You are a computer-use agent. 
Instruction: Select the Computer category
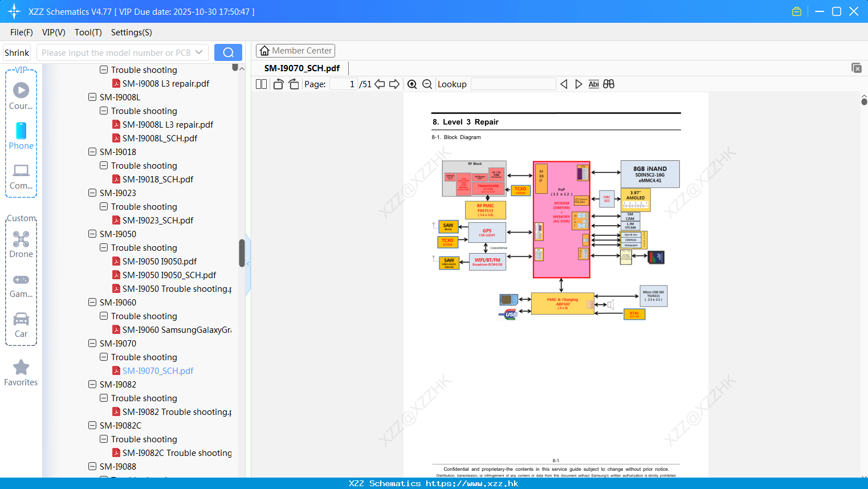pyautogui.click(x=21, y=176)
